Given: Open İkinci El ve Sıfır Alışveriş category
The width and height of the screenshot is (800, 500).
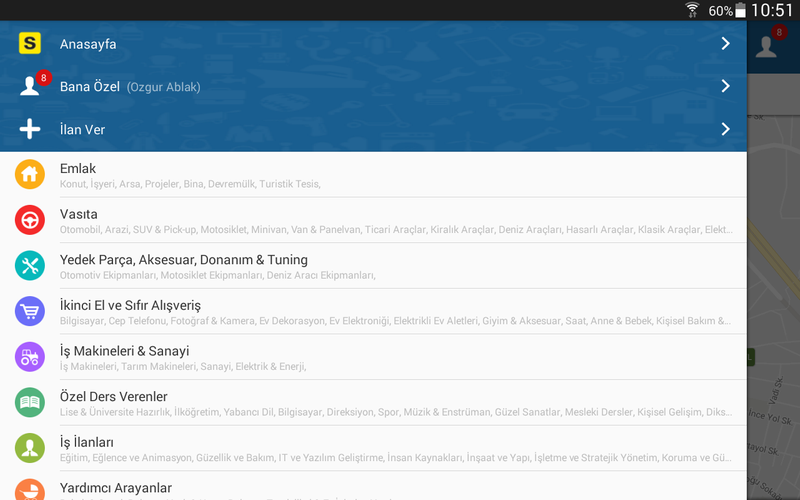Looking at the screenshot, I should (x=373, y=311).
